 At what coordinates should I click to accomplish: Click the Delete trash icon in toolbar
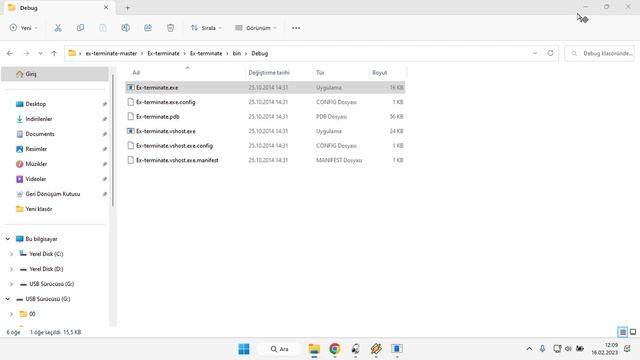pos(170,28)
